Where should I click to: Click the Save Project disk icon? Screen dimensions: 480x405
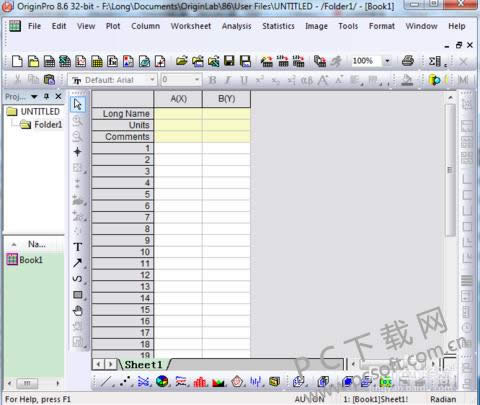229,61
